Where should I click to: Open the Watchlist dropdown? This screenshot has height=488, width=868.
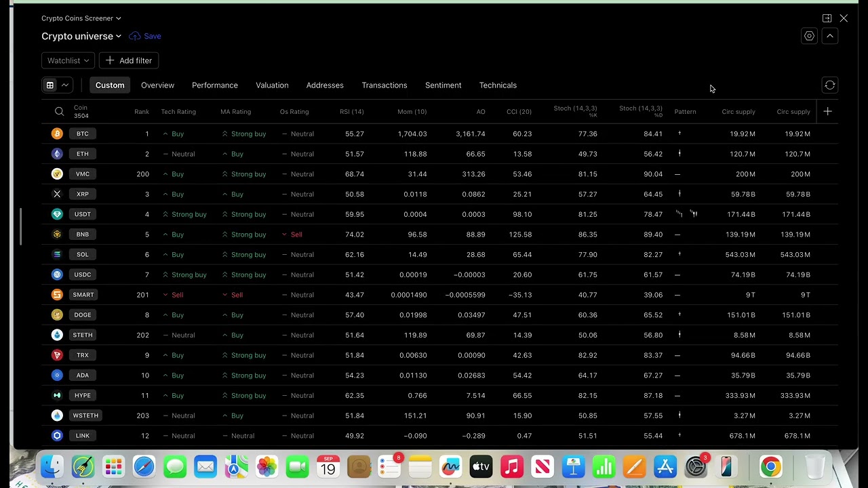(x=68, y=61)
